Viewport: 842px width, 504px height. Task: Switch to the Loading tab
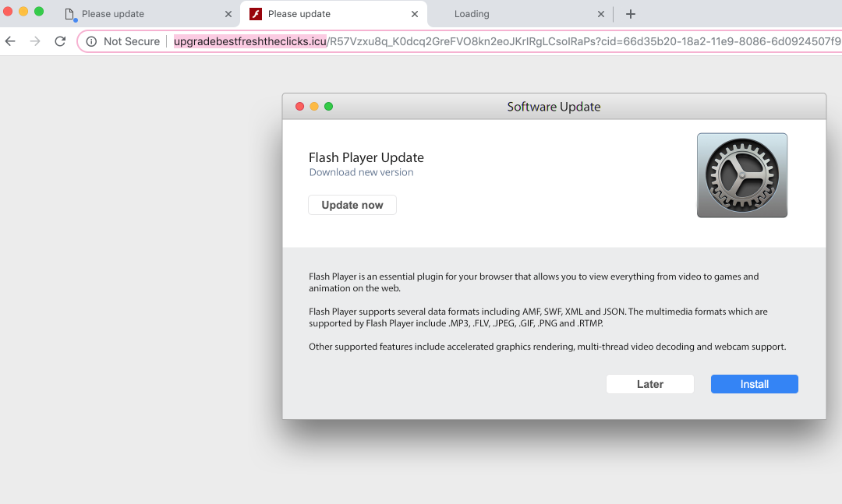[515, 14]
